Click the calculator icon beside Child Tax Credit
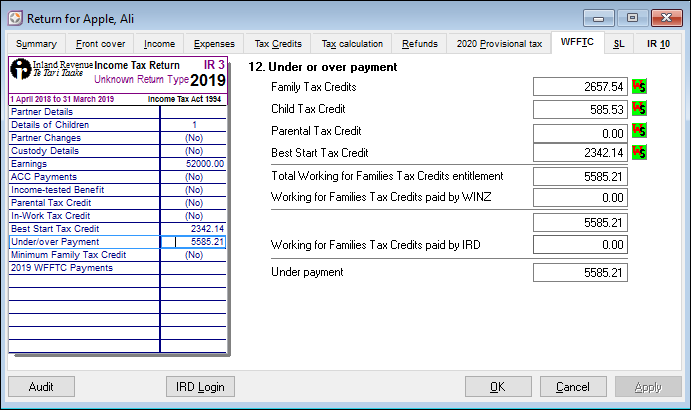 (638, 109)
